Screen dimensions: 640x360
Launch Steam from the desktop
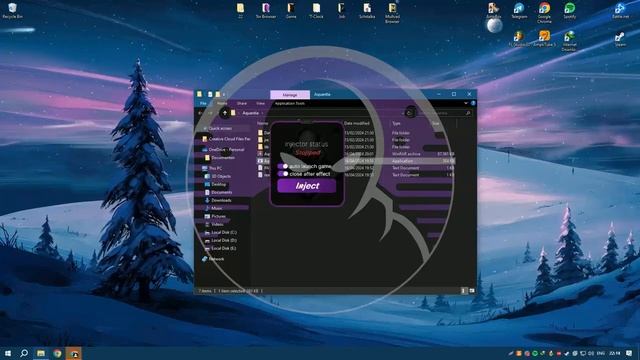(620, 39)
